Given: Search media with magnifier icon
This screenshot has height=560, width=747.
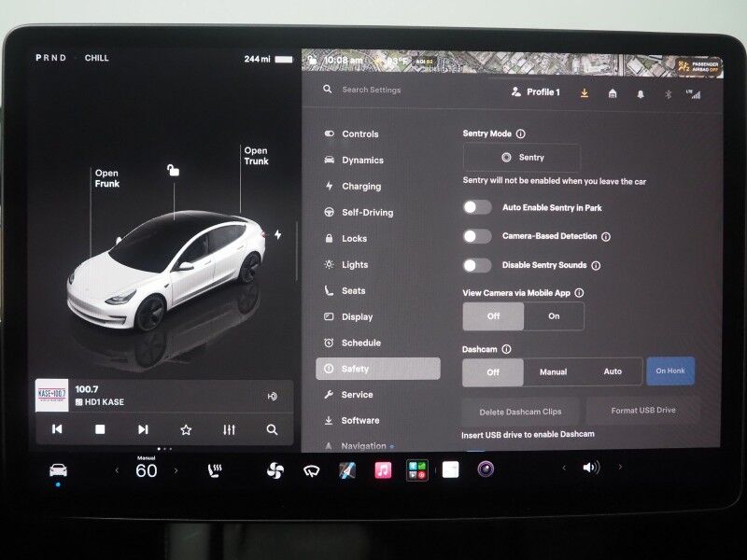Looking at the screenshot, I should [x=272, y=429].
